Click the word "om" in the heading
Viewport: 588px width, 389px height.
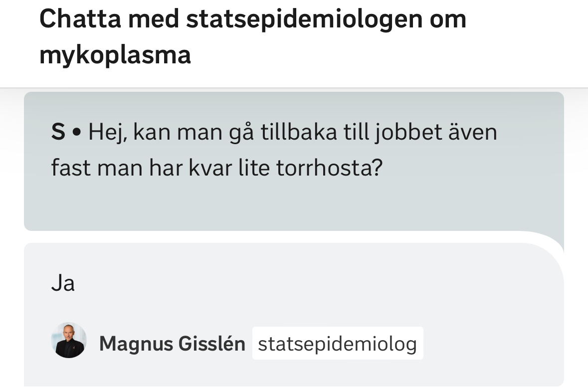448,19
